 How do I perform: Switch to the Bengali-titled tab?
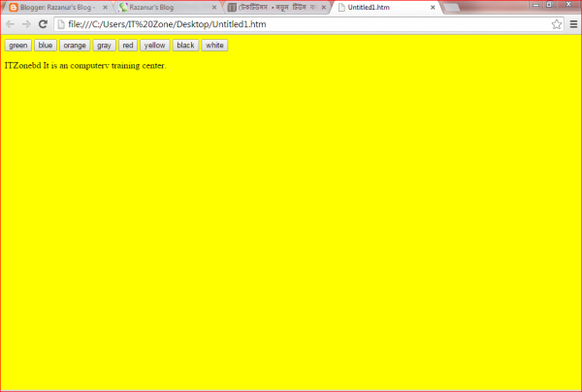pos(275,8)
